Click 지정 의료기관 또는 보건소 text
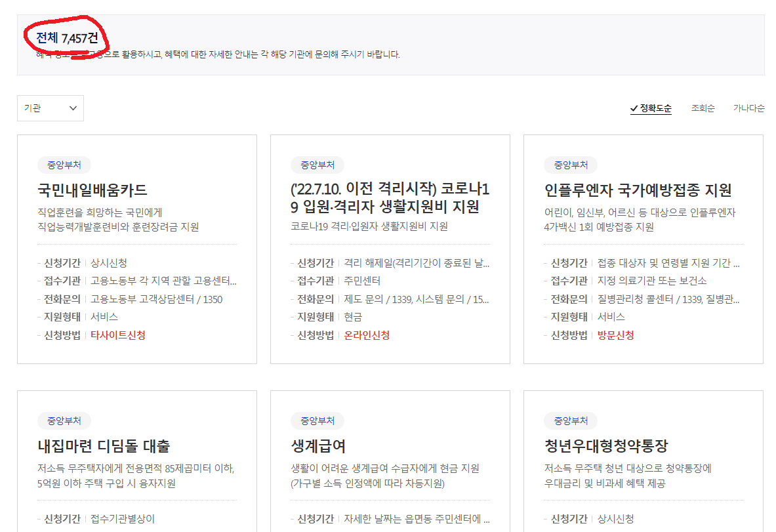The height and width of the screenshot is (532, 776). [652, 281]
